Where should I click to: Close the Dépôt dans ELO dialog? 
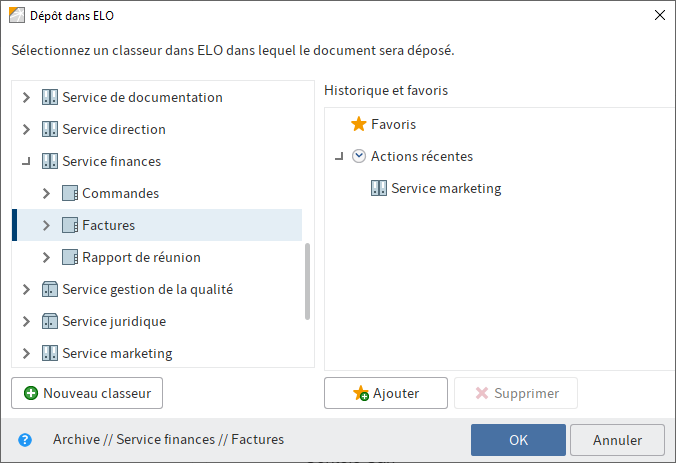(660, 15)
